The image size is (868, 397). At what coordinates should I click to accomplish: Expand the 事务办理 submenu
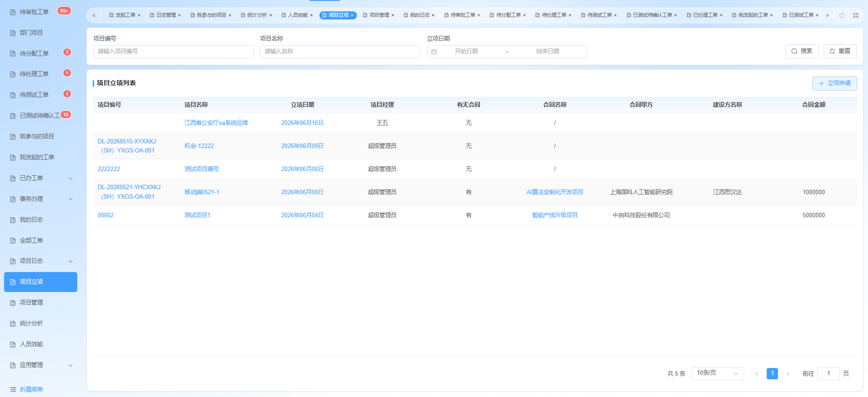click(x=71, y=199)
